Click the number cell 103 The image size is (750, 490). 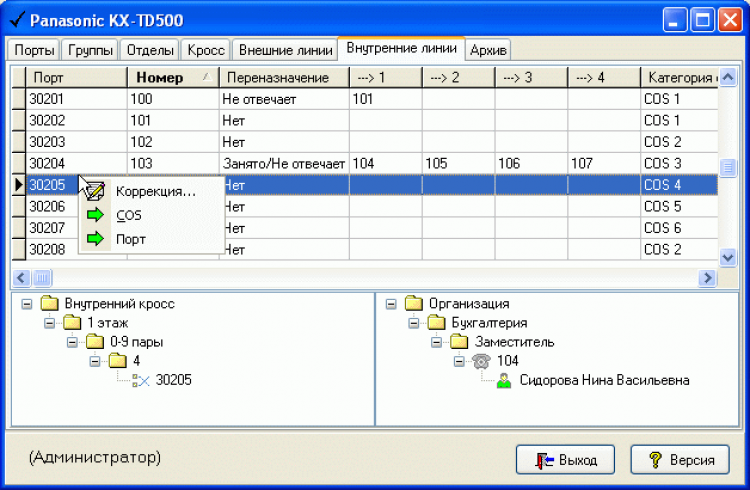[x=173, y=164]
